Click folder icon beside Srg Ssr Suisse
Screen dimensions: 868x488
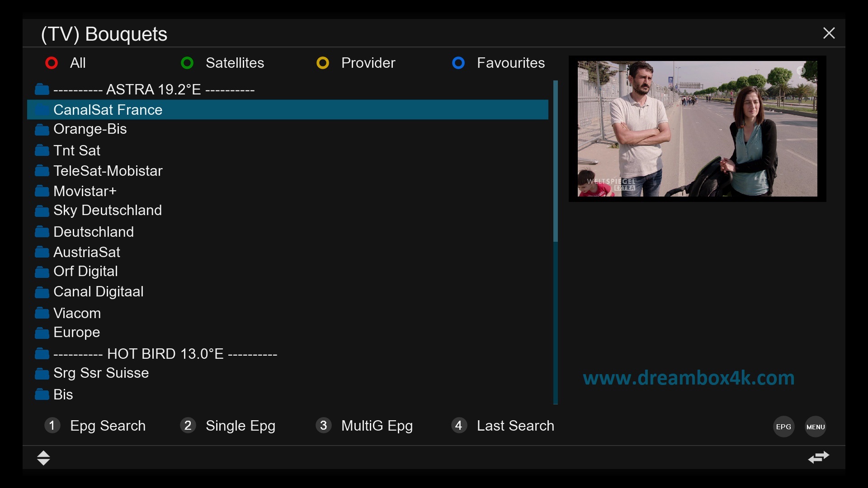click(42, 374)
